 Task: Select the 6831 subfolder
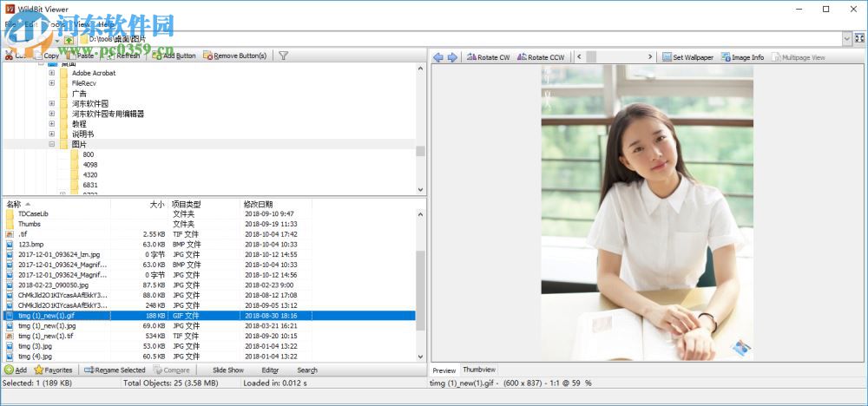90,185
